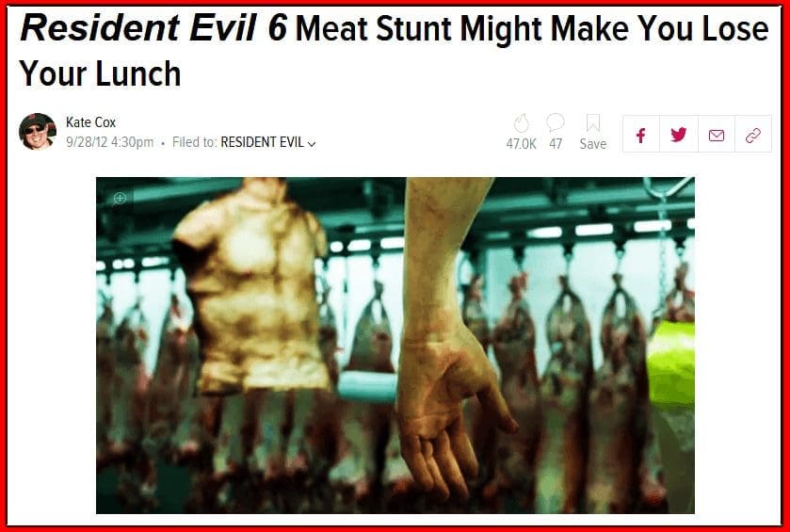
Task: Click the Save bookmark icon
Action: coord(593,123)
